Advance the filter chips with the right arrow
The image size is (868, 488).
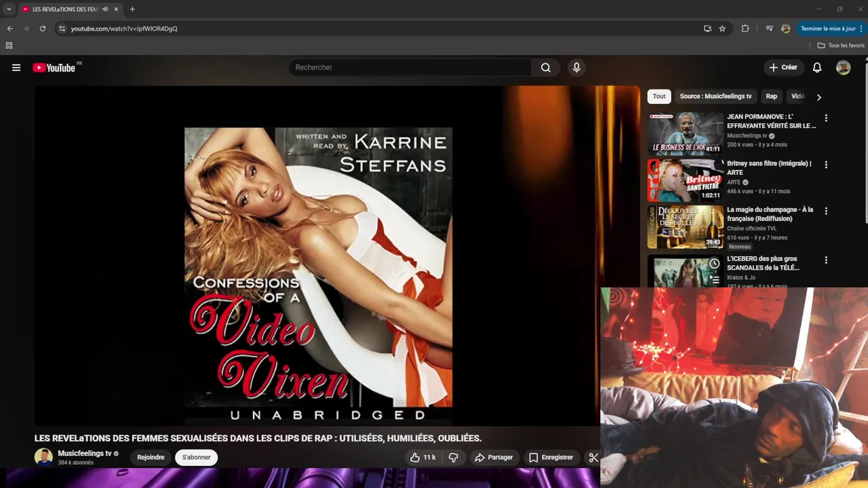click(818, 97)
